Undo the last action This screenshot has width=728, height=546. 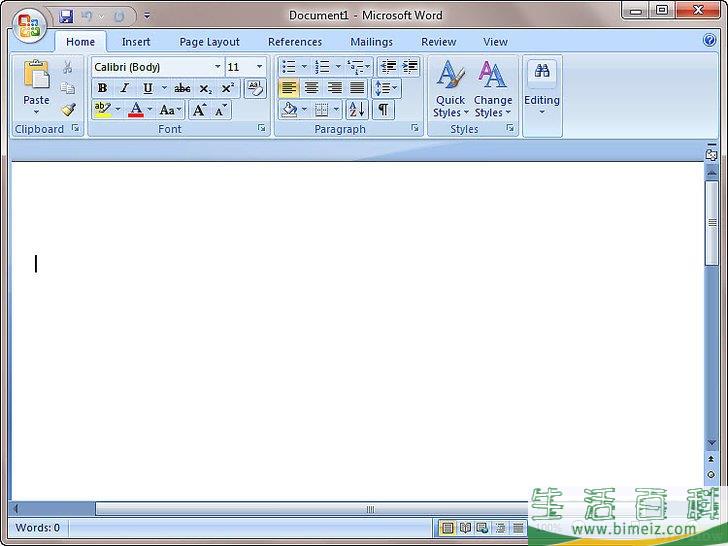click(x=86, y=16)
